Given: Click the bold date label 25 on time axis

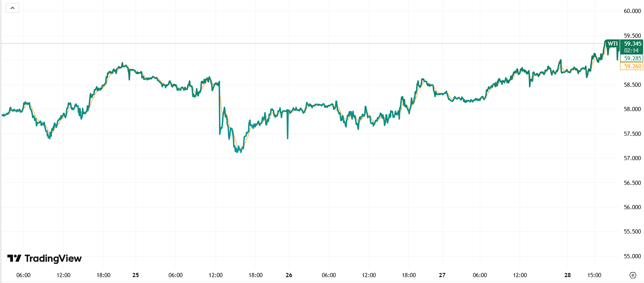Looking at the screenshot, I should (135, 275).
